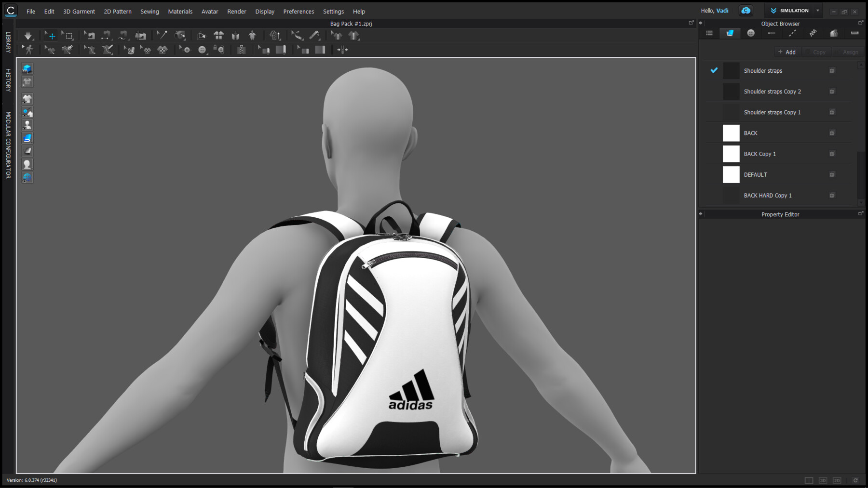Click the white color swatch of the BACK fabric
The image size is (868, 488).
(x=731, y=133)
